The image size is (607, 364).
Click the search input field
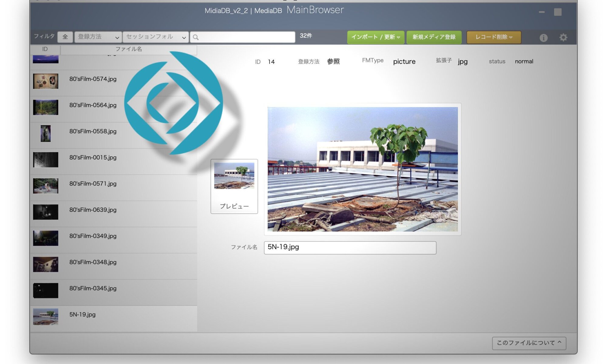coord(243,37)
